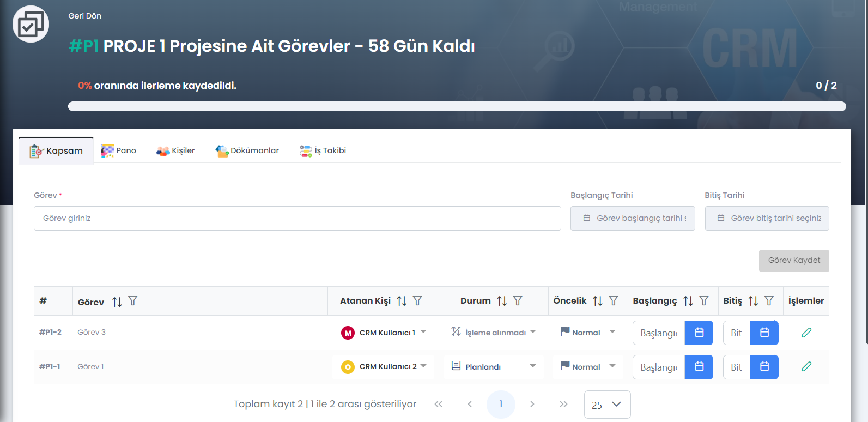Sort the Durum column
Viewport: 868px width, 422px height.
[x=502, y=301]
